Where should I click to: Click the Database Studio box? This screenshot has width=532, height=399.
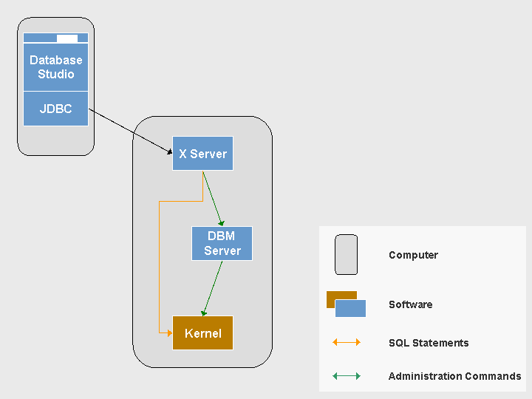click(55, 66)
